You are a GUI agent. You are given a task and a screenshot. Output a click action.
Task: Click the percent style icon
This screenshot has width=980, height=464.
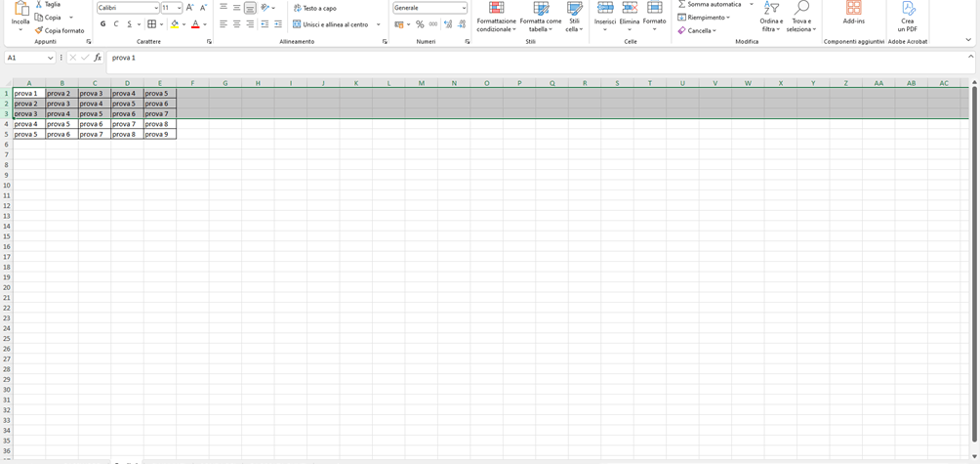[420, 24]
